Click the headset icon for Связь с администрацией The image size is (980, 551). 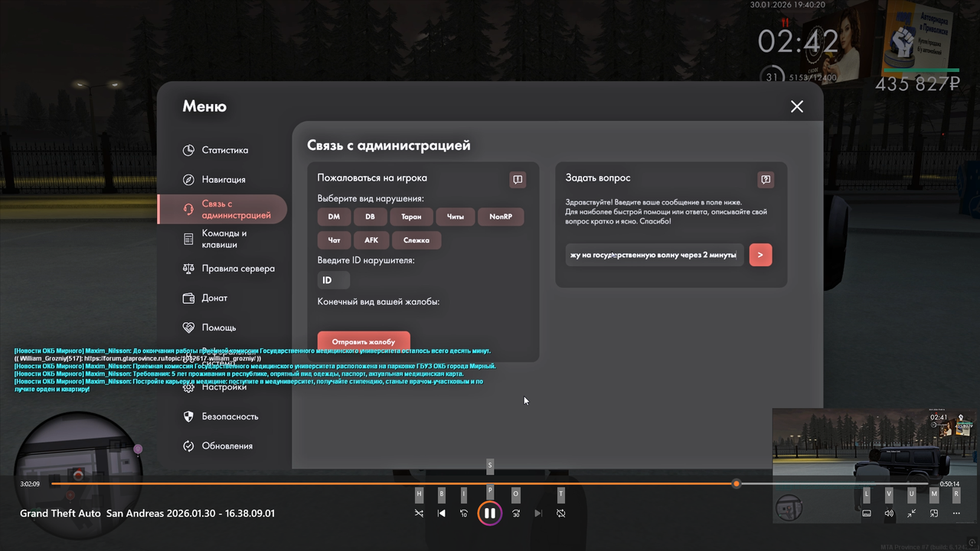click(188, 209)
